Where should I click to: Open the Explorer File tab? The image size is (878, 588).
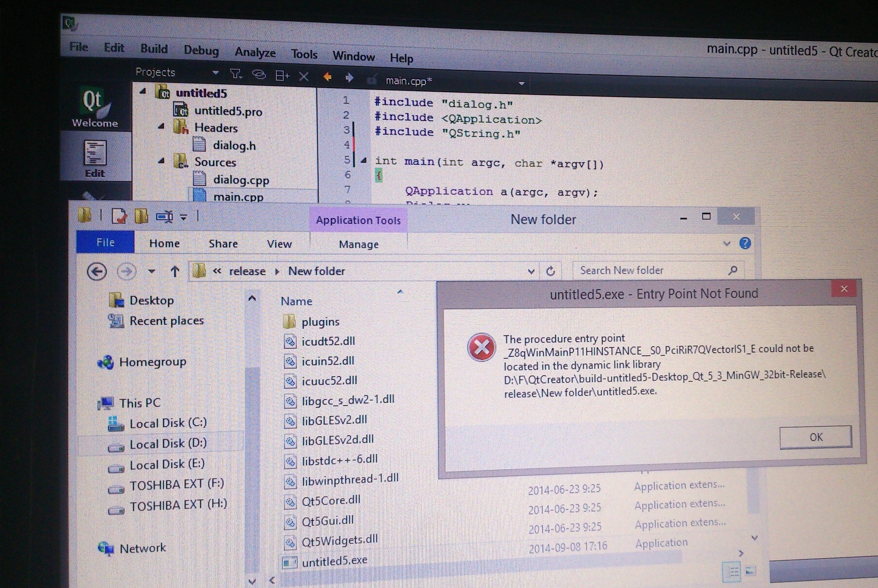(105, 242)
